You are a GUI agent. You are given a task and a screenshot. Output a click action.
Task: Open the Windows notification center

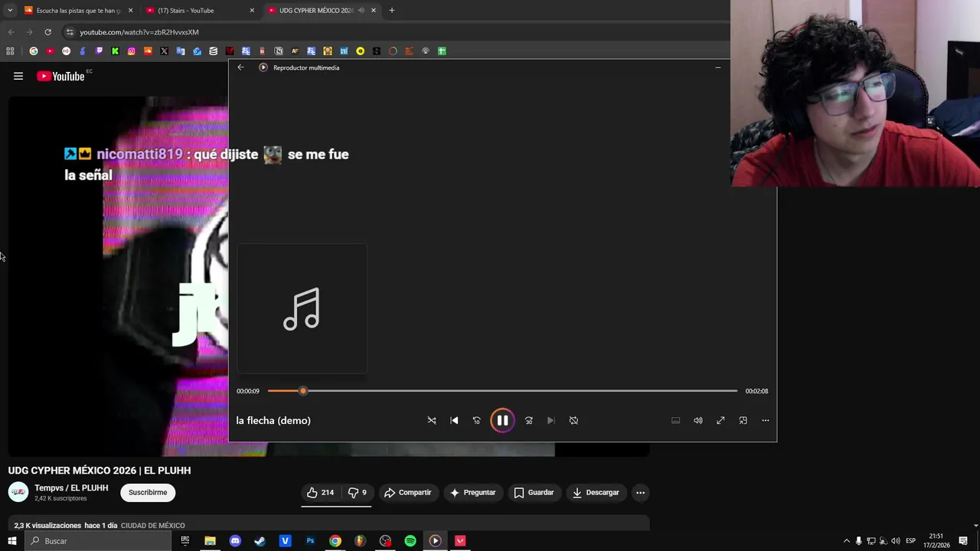[x=963, y=541]
